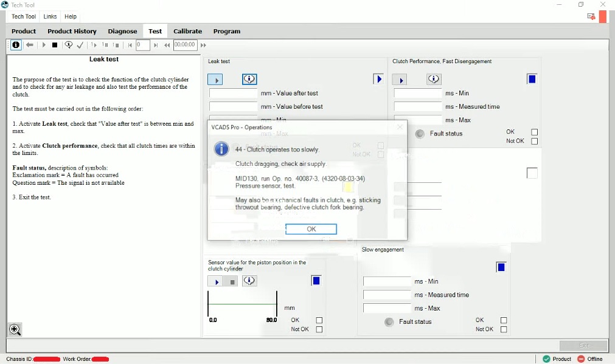Image resolution: width=615 pixels, height=364 pixels.
Task: Start the Leak test with its play button
Action: (x=215, y=80)
